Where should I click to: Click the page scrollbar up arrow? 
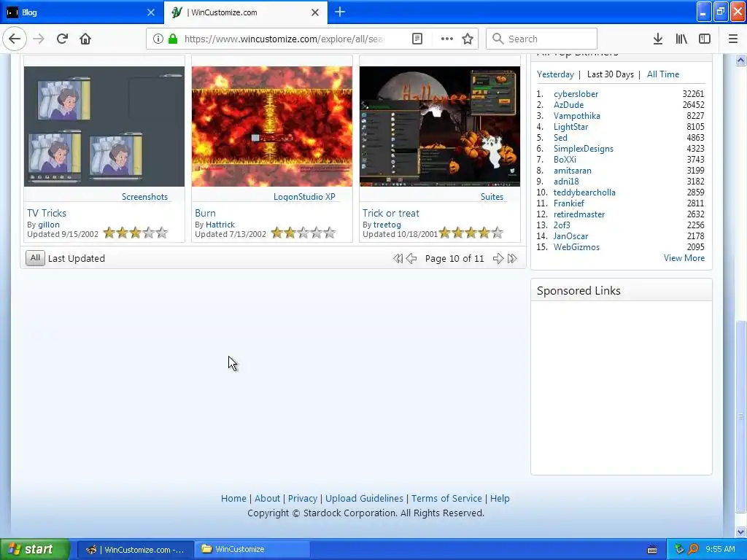[x=741, y=60]
